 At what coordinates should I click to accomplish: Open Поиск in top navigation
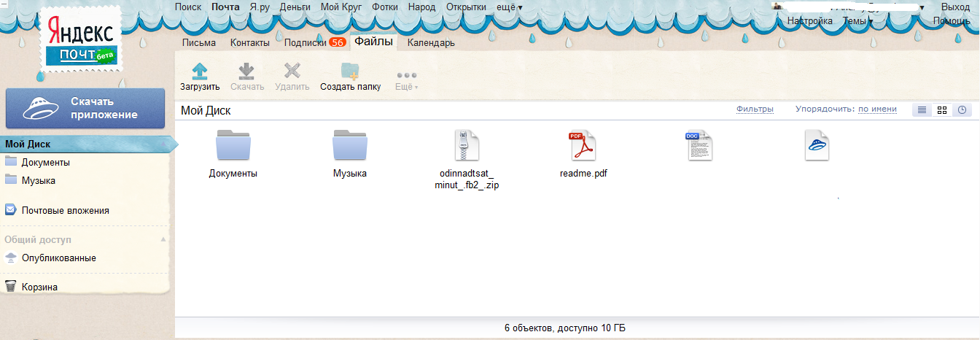coord(188,7)
